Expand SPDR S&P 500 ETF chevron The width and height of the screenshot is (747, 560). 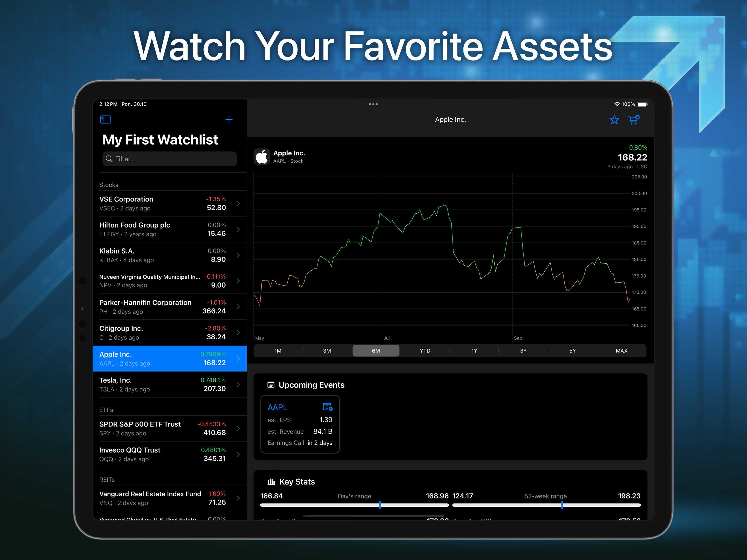tap(238, 428)
